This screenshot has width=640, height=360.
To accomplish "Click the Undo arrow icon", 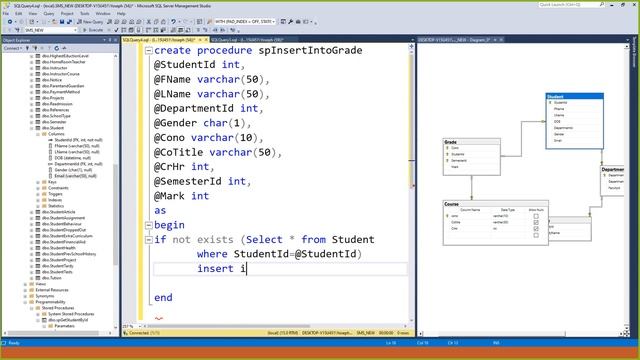I will (173, 22).
